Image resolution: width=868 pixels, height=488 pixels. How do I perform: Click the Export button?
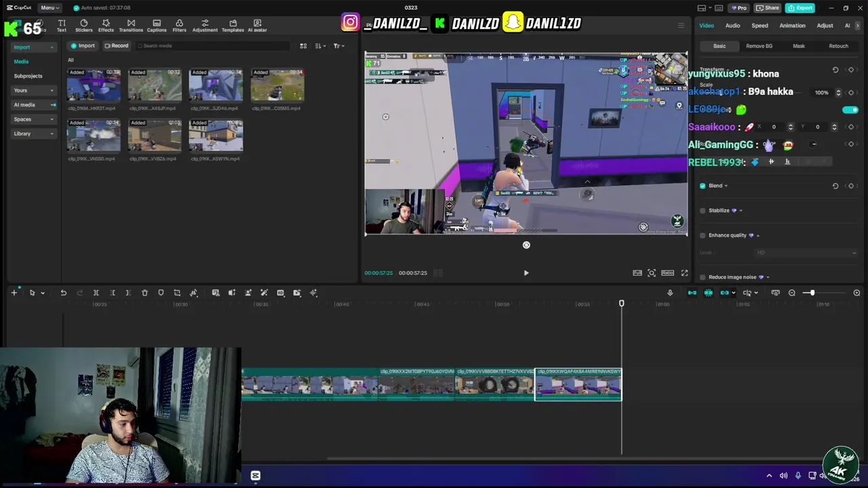tap(800, 7)
